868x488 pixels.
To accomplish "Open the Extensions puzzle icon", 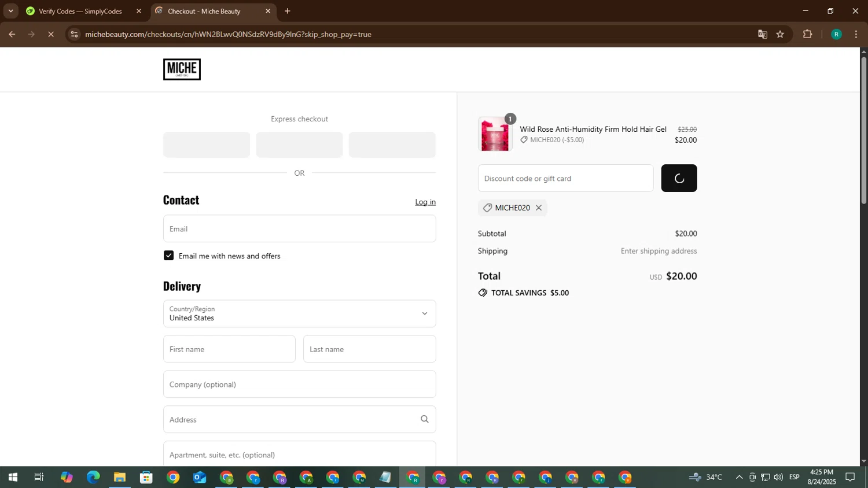I will pos(807,34).
